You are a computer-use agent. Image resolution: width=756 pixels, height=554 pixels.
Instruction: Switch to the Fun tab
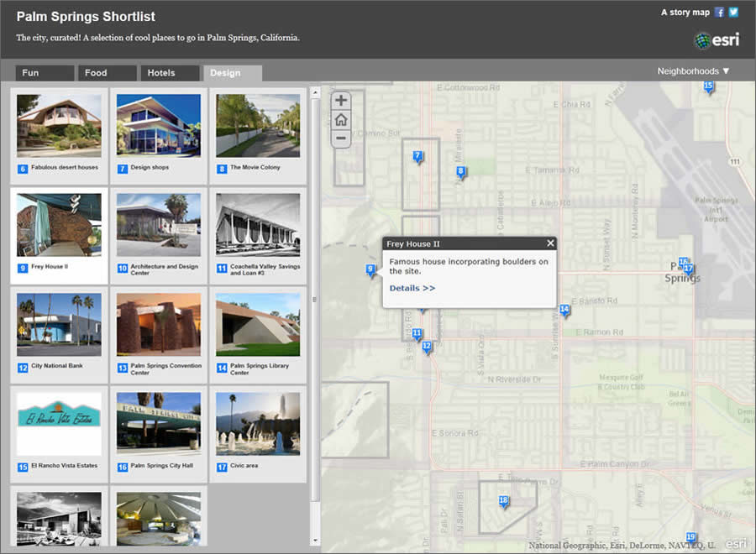pos(45,73)
